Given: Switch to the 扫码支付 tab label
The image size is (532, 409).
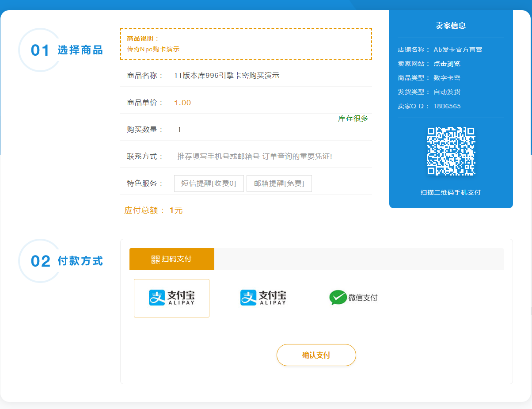Looking at the screenshot, I should (176, 259).
